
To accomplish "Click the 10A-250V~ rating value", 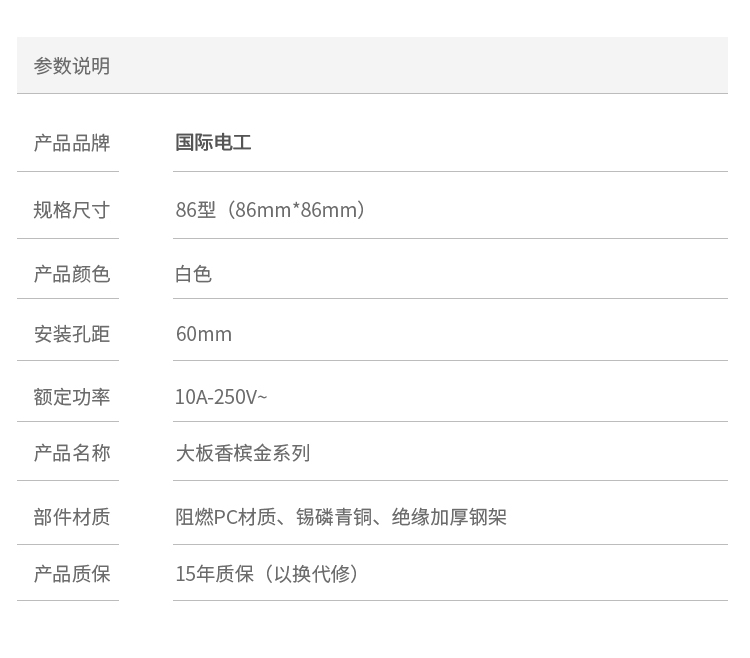I will 221,397.
